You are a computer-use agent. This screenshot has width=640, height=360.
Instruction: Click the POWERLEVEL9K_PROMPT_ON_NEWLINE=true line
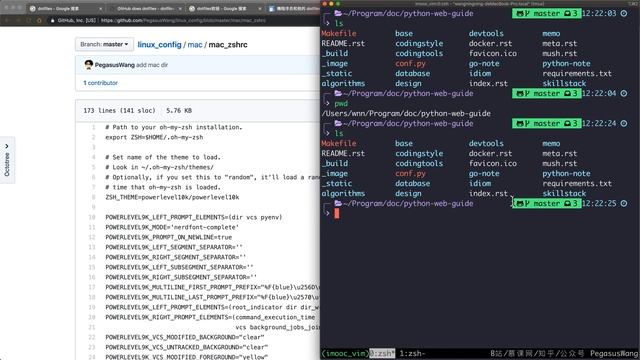169,238
